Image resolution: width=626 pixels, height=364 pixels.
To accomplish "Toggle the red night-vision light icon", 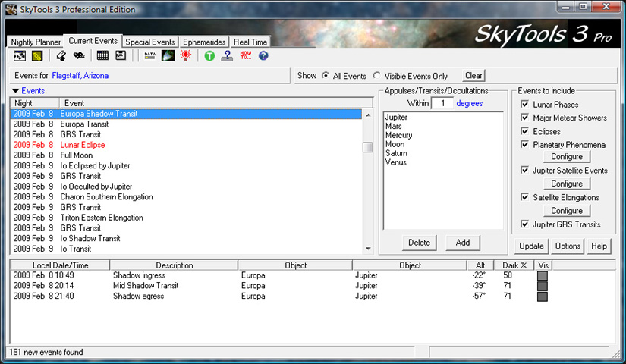I will 186,55.
